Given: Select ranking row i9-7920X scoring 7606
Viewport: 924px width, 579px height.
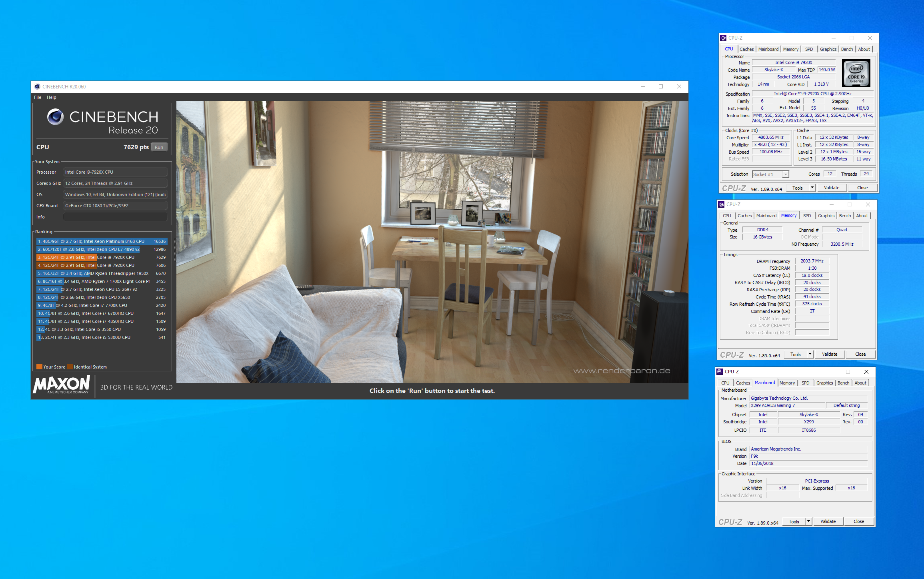Looking at the screenshot, I should (102, 265).
